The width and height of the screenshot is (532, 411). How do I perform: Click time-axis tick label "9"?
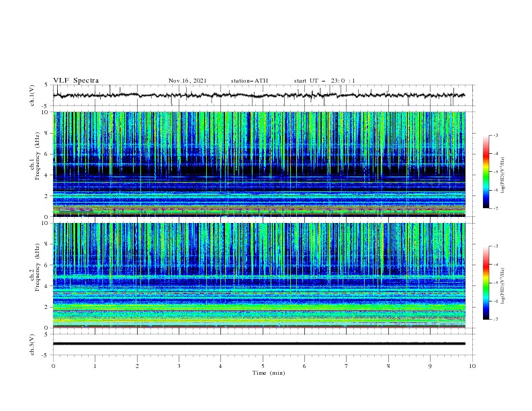[430, 366]
